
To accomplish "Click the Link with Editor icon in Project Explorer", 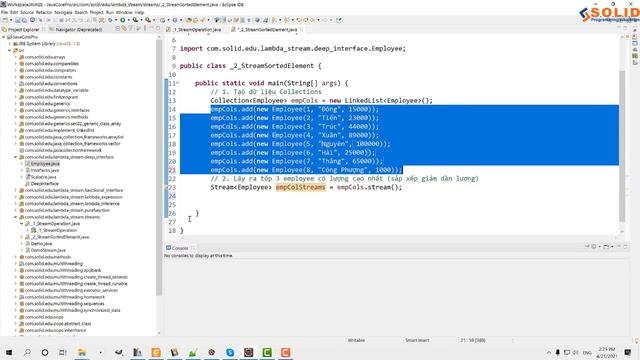I will coord(124,29).
